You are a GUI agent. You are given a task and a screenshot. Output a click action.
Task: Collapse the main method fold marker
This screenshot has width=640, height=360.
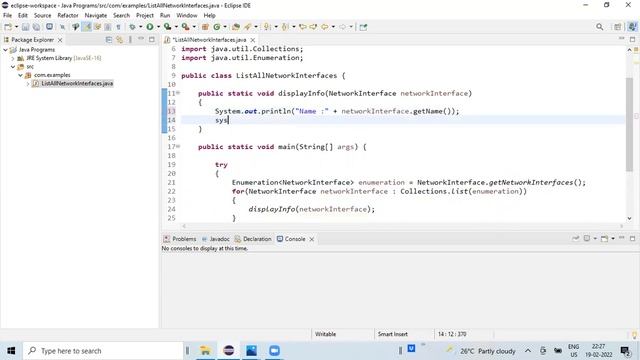coord(178,147)
